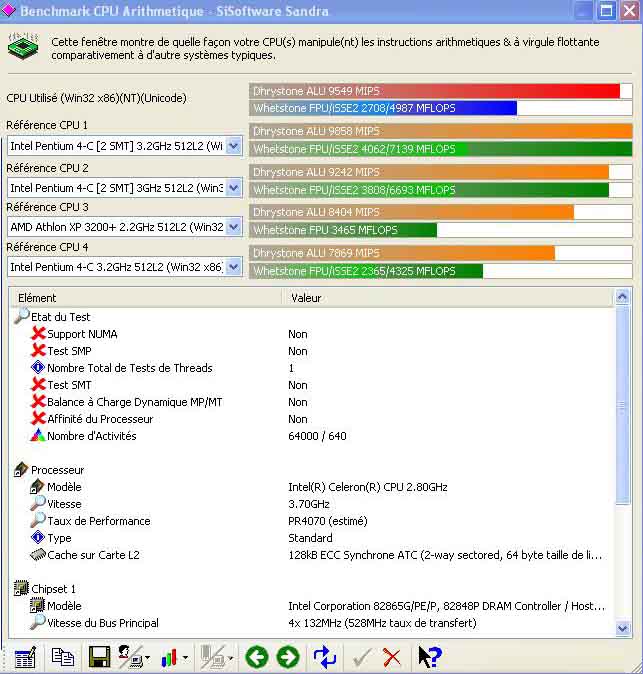Cancel with the red X toolbar icon
This screenshot has width=643, height=674.
(x=392, y=658)
